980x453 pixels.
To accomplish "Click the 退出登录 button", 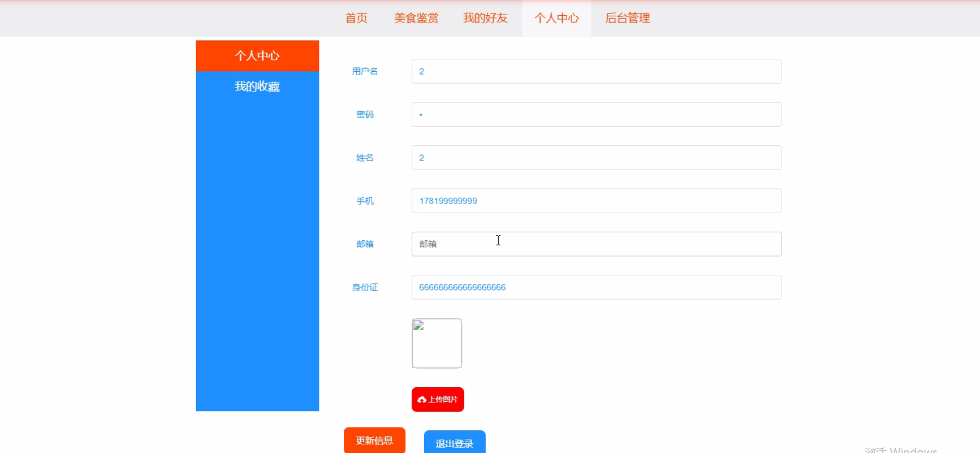I will [x=454, y=443].
